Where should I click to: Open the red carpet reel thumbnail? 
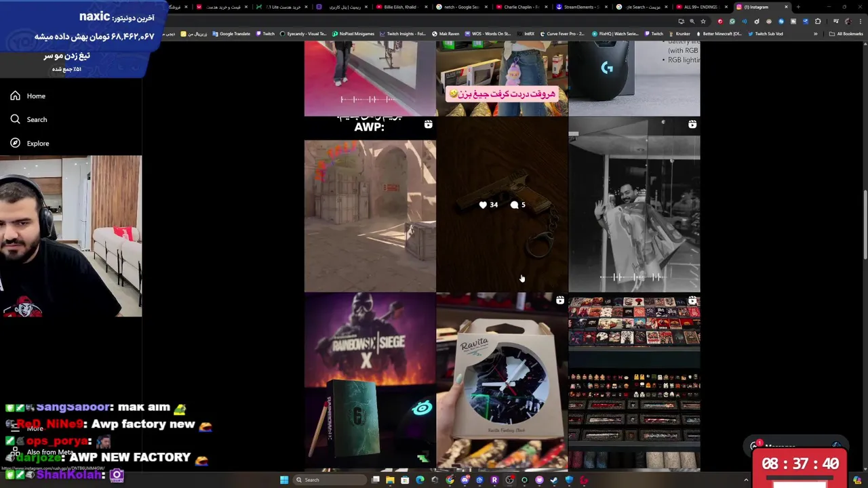[x=370, y=78]
